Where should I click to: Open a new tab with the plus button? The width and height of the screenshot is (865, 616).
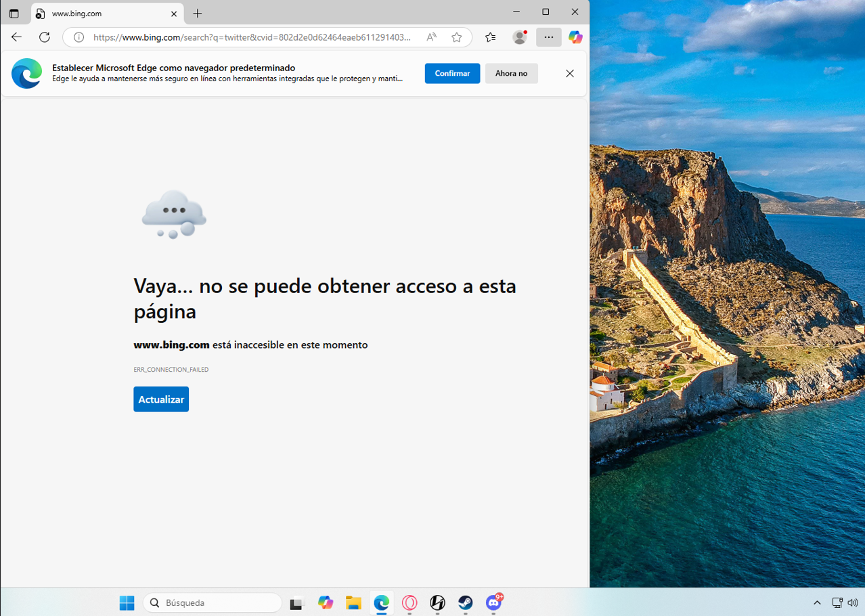tap(198, 14)
